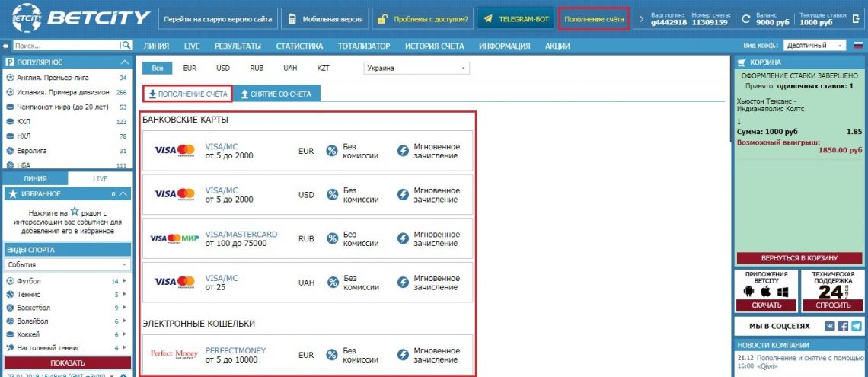Image resolution: width=868 pixels, height=377 pixels.
Task: Click the star icon in Избранное header
Action: tap(13, 193)
